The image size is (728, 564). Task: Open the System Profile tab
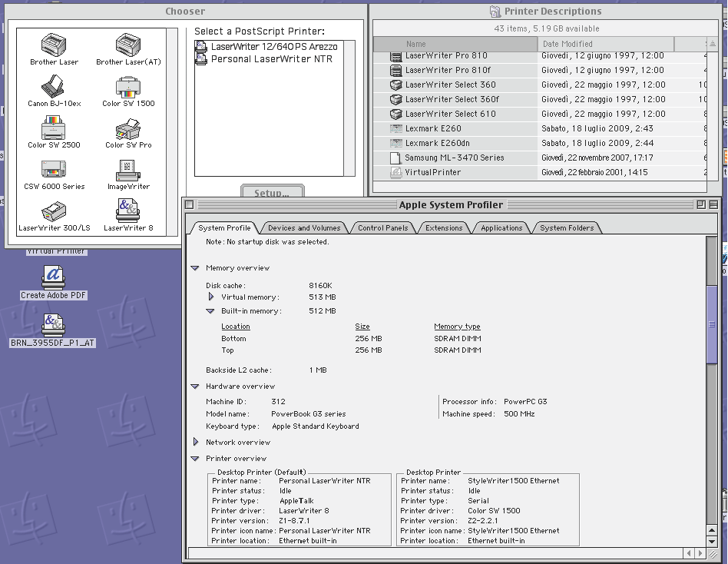pos(224,227)
